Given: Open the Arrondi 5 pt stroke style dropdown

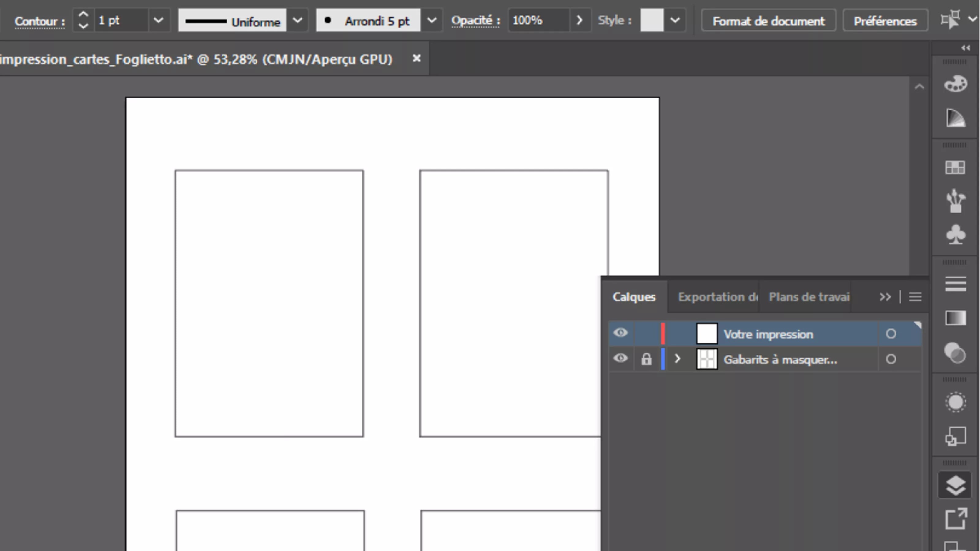Looking at the screenshot, I should (x=431, y=20).
